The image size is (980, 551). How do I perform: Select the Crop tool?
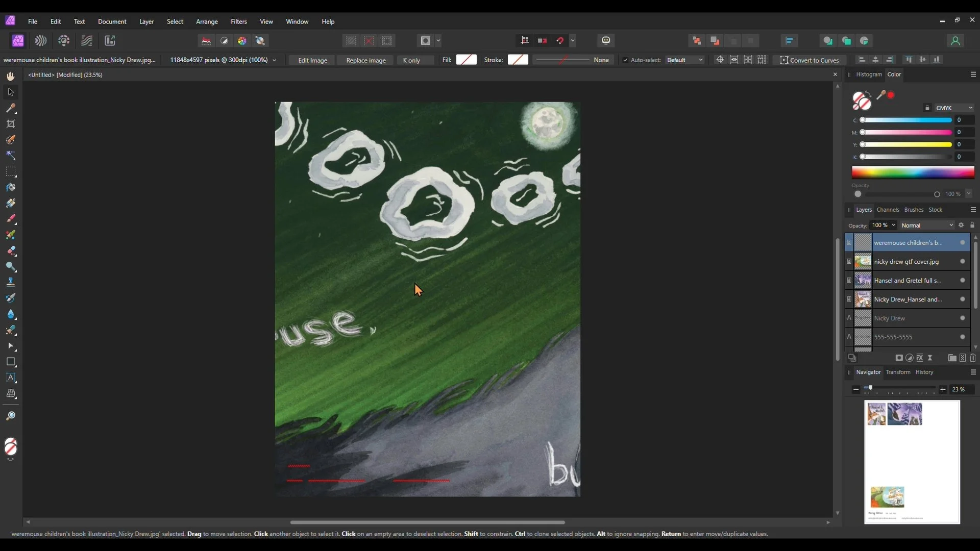click(11, 124)
